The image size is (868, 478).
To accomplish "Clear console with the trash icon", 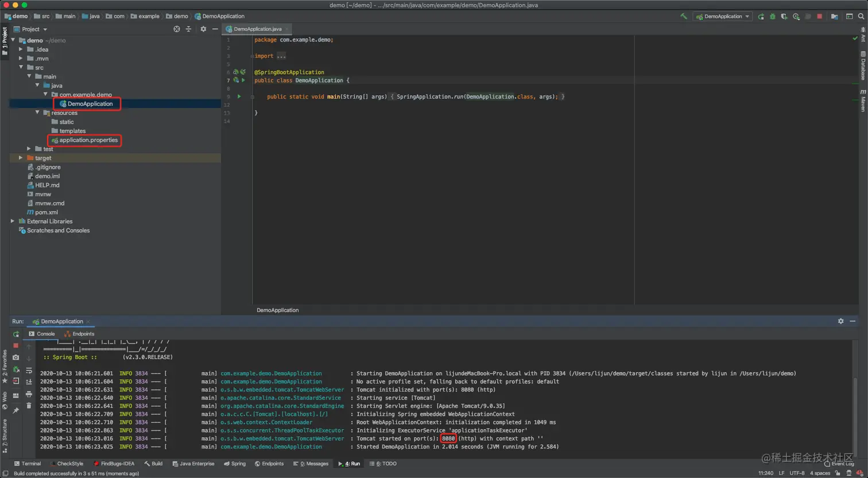I will point(29,406).
